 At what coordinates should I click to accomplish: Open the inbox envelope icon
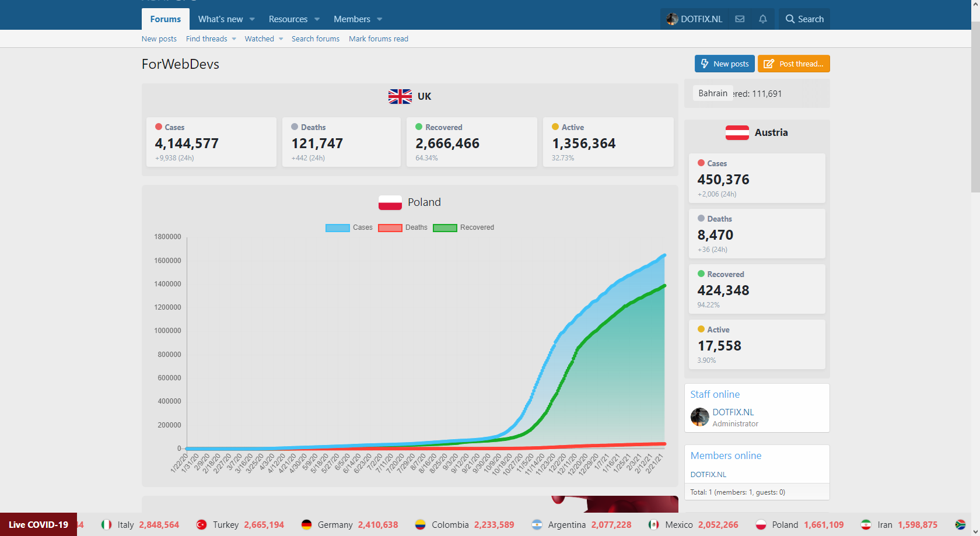740,19
